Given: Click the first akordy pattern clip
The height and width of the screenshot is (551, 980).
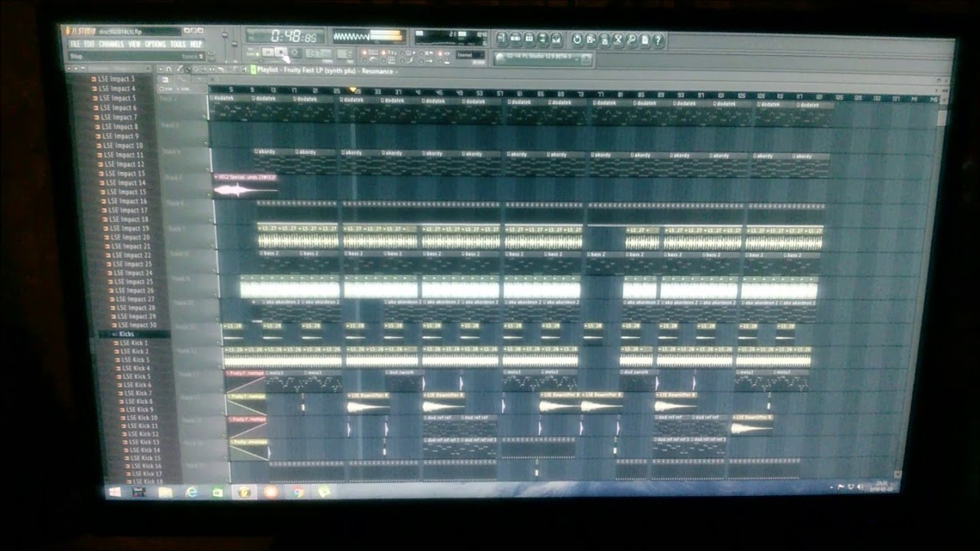Looking at the screenshot, I should point(273,161).
